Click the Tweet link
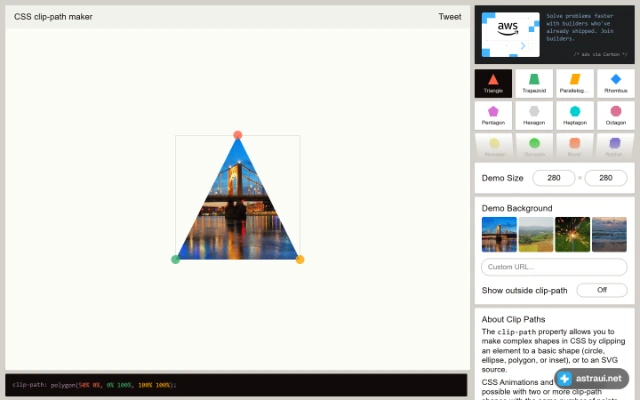The width and height of the screenshot is (640, 400). click(450, 17)
